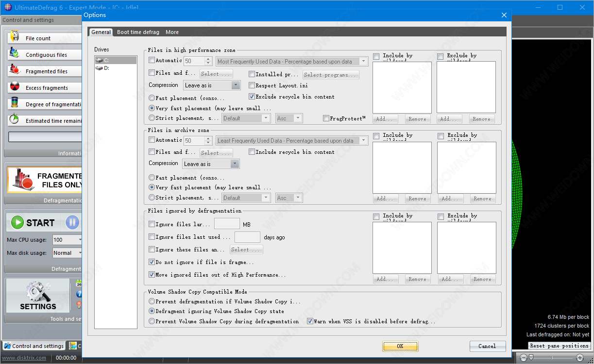
Task: Click zoom out minus icon at bottom right
Action: [523, 358]
